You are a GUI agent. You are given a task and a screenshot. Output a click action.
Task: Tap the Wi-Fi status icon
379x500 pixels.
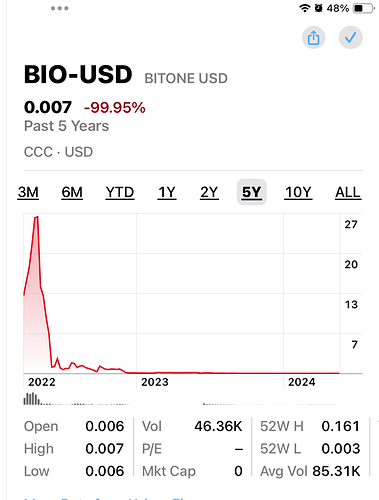[305, 8]
